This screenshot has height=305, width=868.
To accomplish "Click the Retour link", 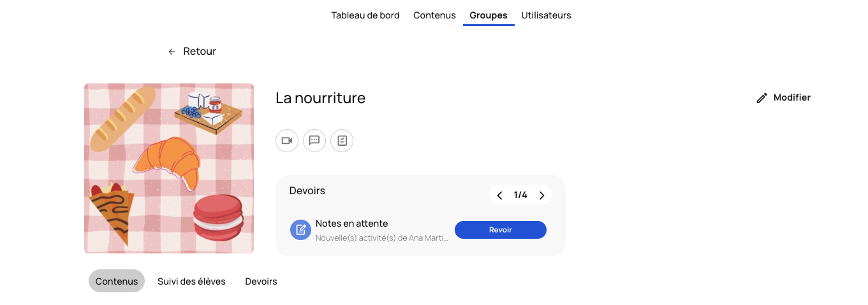I will (x=200, y=52).
